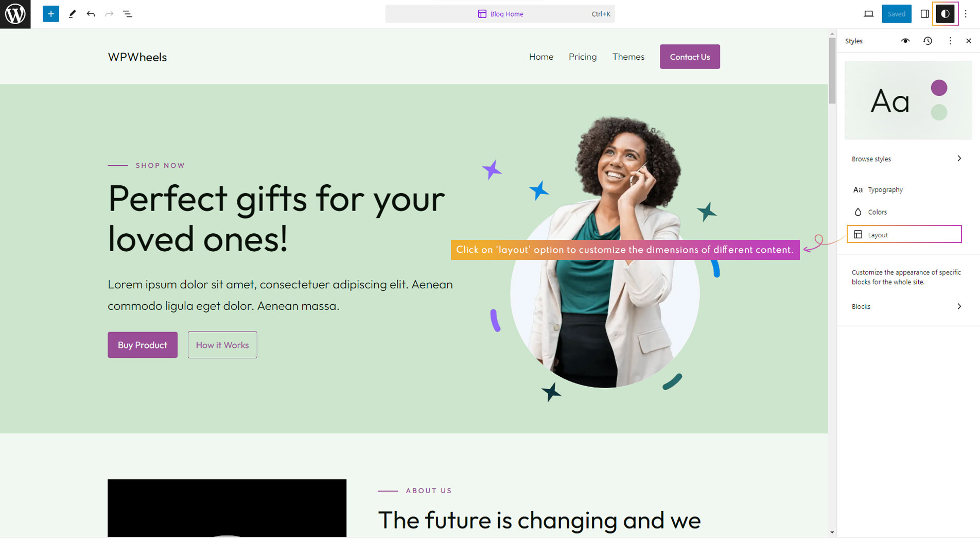The image size is (980, 539).
Task: Undo the last change
Action: 91,14
